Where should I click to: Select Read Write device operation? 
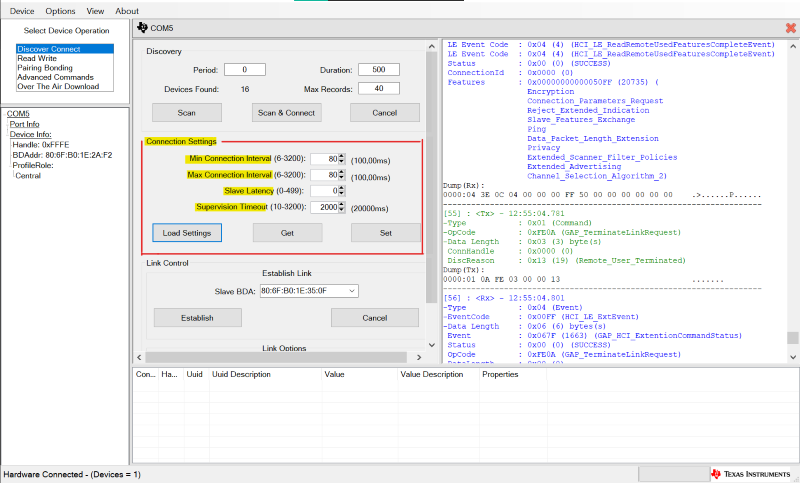(36, 58)
